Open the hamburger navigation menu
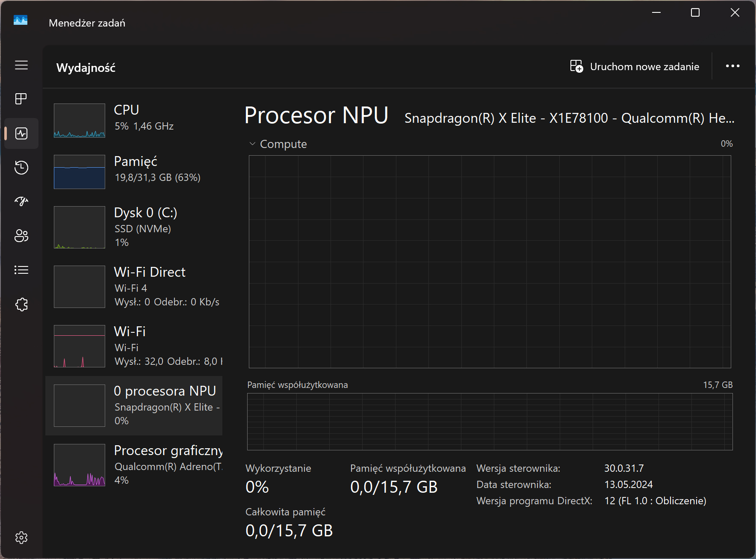Screen dimensions: 756x559 21,65
